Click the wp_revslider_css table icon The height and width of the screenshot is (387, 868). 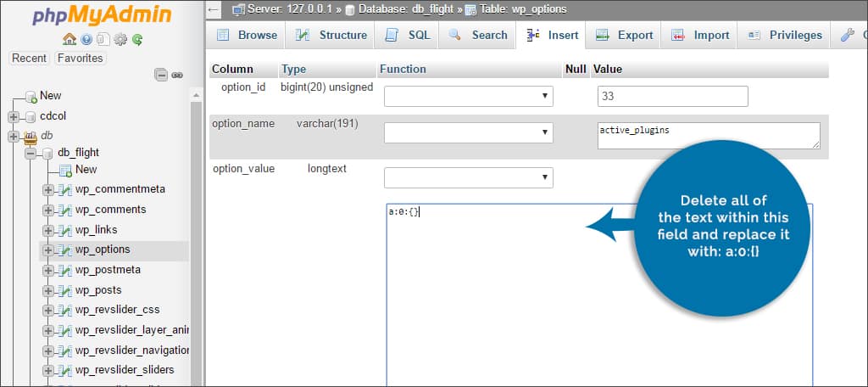(65, 311)
